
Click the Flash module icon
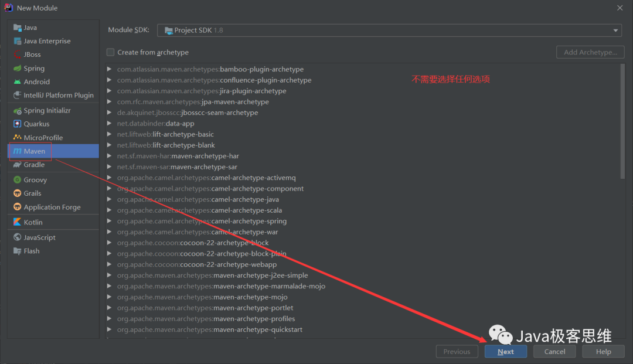18,251
